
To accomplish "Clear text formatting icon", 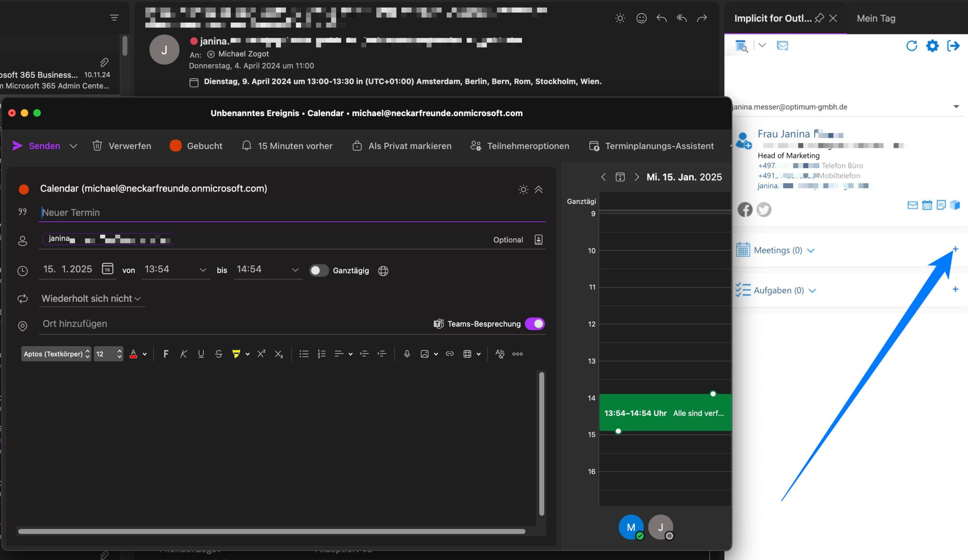I will (500, 354).
